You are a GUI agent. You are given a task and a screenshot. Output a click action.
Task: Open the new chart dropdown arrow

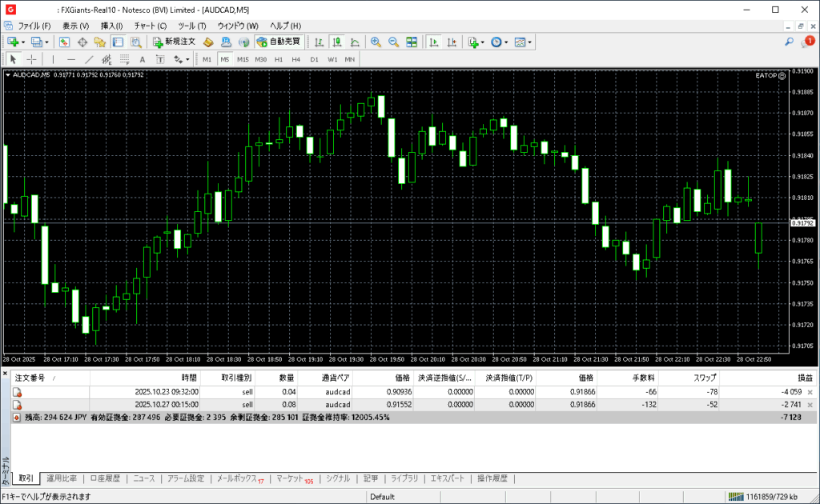(23, 42)
